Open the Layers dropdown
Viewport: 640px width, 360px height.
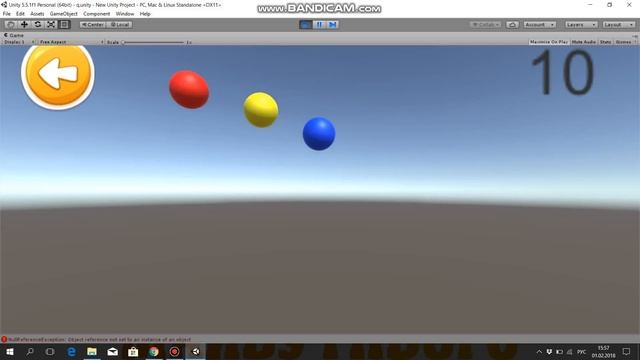(x=581, y=24)
